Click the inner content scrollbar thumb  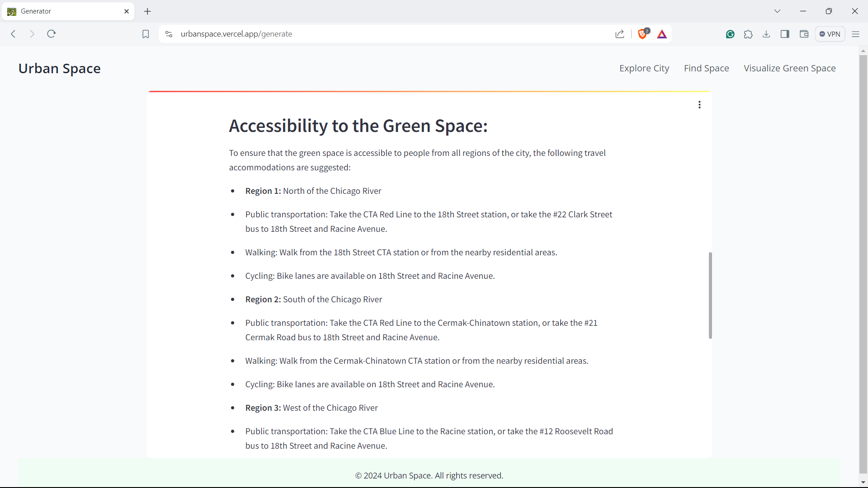coord(710,295)
